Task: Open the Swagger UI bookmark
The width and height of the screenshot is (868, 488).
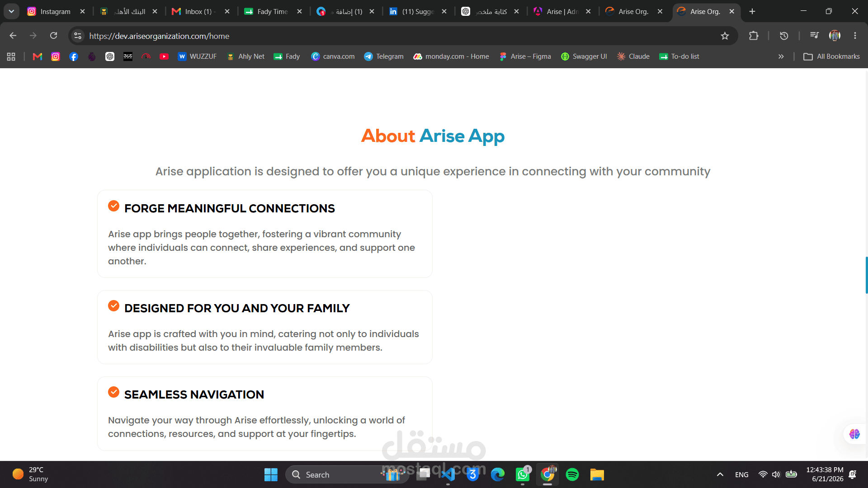Action: (x=584, y=56)
